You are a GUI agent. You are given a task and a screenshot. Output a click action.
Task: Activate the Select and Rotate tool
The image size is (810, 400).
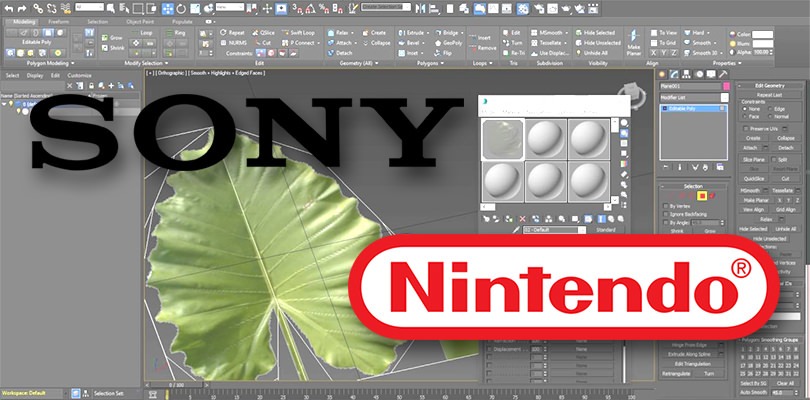181,8
